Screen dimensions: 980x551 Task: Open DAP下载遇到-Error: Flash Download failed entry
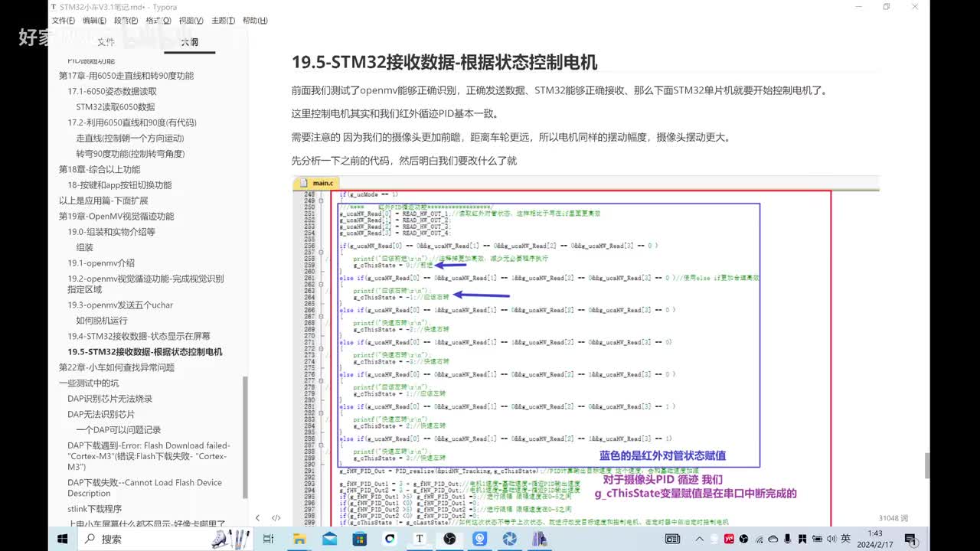click(x=149, y=456)
